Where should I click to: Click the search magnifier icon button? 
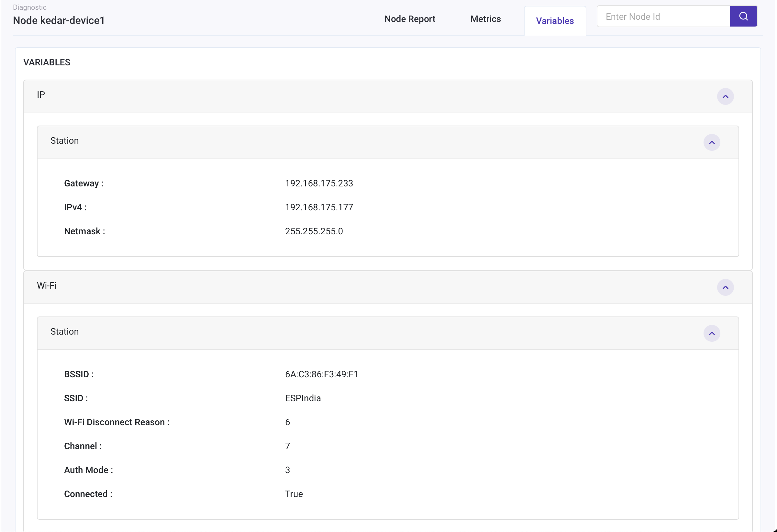pos(743,17)
